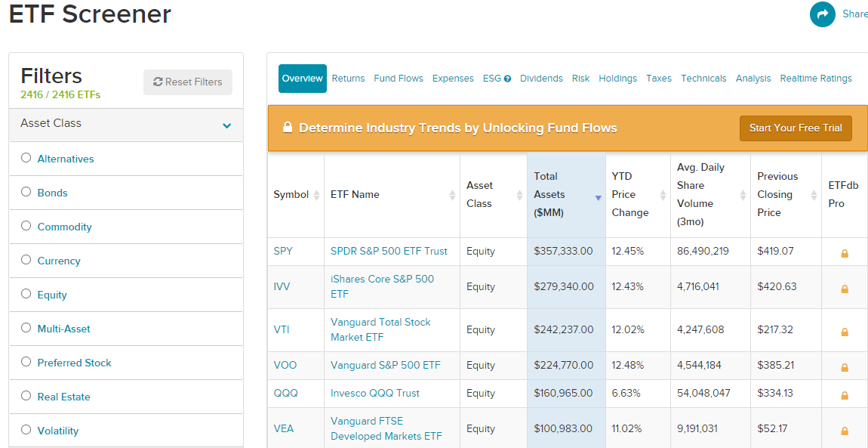Open the VTI symbol link
The width and height of the screenshot is (868, 448).
click(282, 329)
